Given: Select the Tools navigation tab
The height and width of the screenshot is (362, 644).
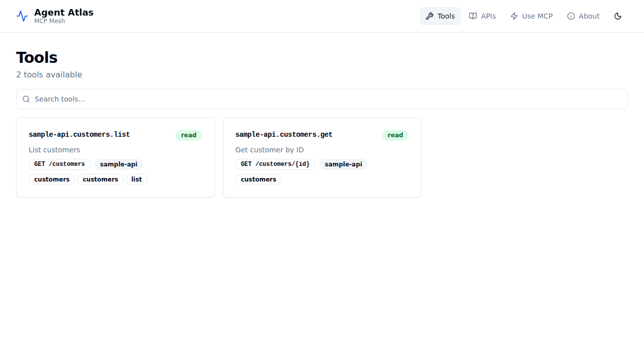Looking at the screenshot, I should point(440,16).
